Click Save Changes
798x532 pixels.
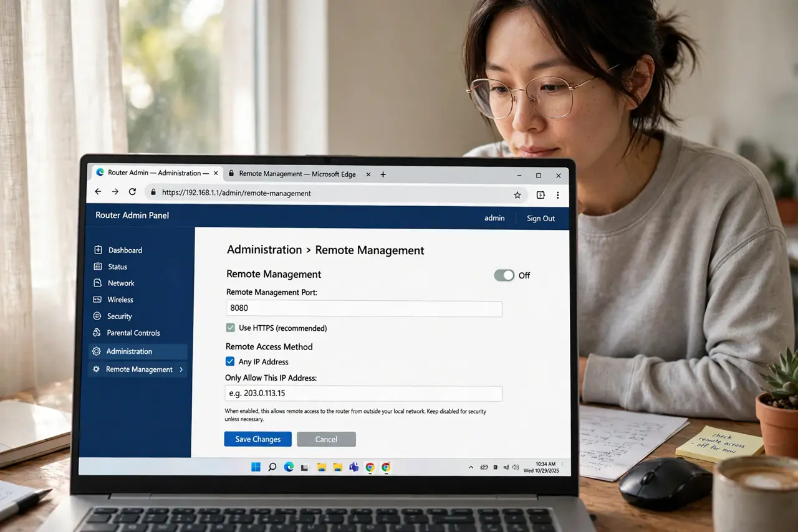pos(257,439)
